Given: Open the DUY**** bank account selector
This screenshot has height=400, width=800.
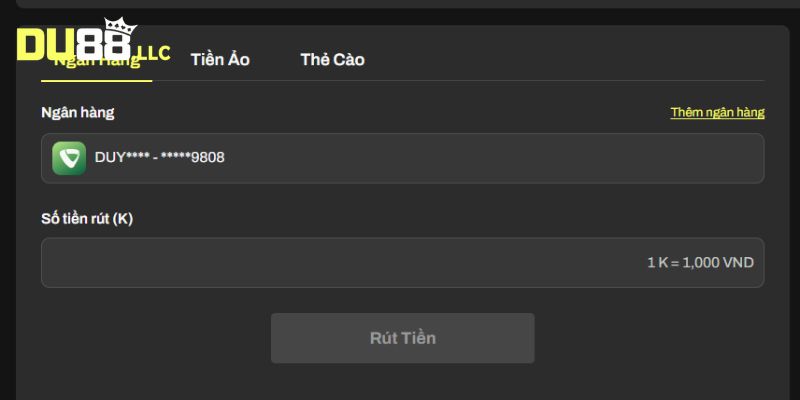Looking at the screenshot, I should click(403, 158).
